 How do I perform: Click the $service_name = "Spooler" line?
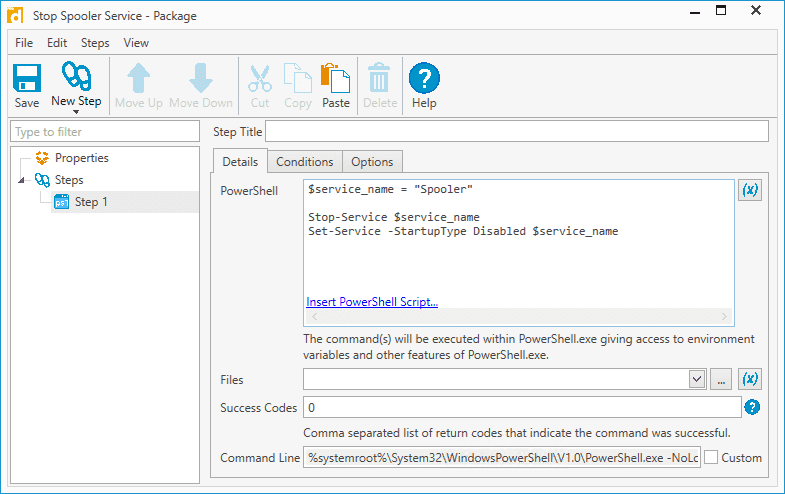390,189
